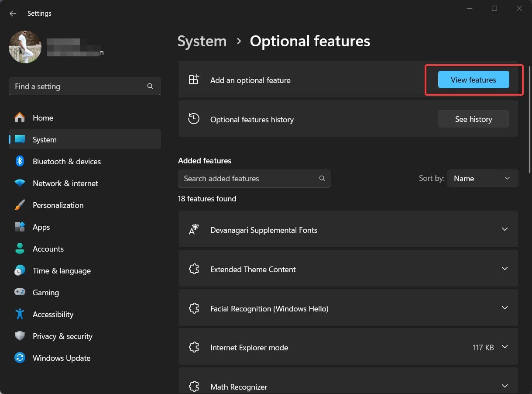The height and width of the screenshot is (394, 532).
Task: Click the user profile picture
Action: tap(25, 47)
